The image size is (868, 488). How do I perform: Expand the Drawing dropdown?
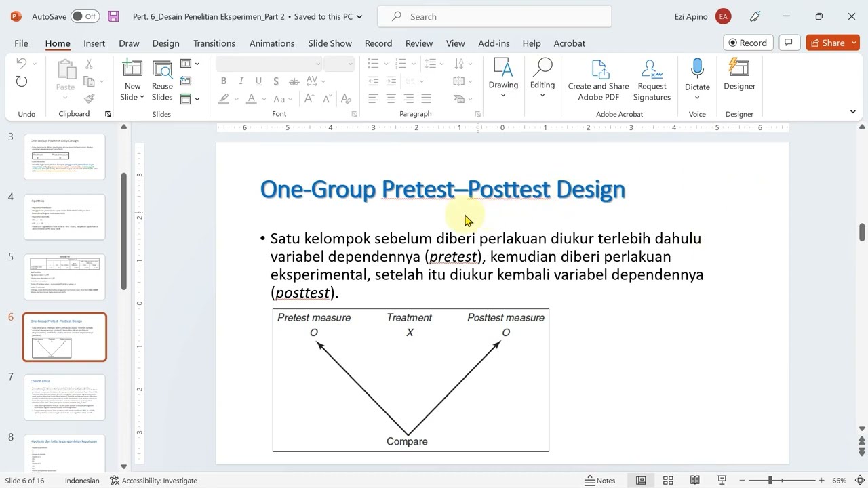tap(503, 78)
